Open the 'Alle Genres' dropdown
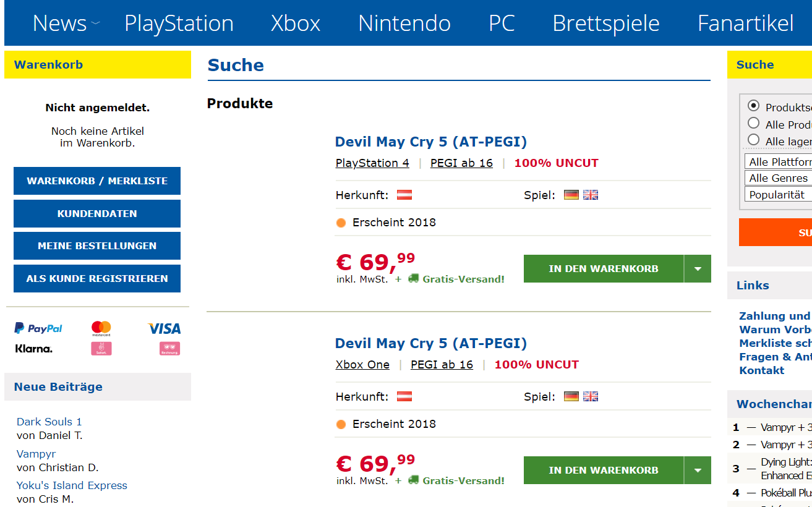This screenshot has width=812, height=507. pos(779,178)
